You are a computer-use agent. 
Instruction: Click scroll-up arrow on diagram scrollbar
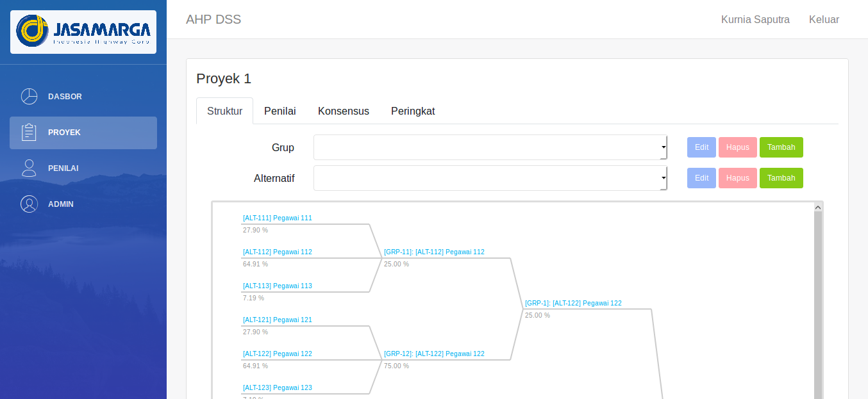[x=817, y=208]
